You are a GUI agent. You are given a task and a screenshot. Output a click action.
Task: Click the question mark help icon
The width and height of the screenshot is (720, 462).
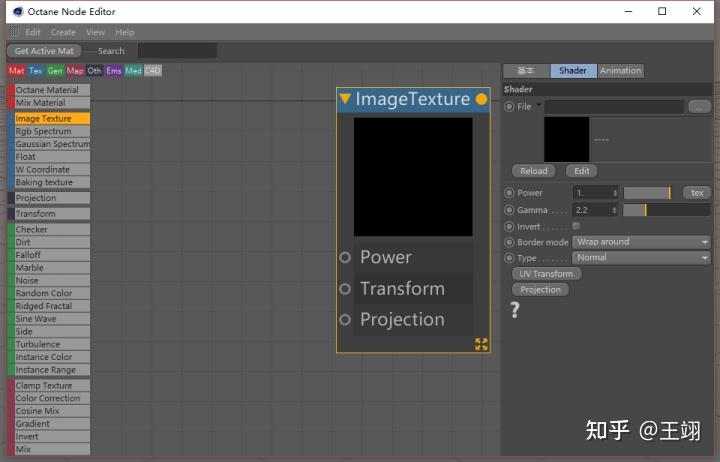tap(515, 310)
